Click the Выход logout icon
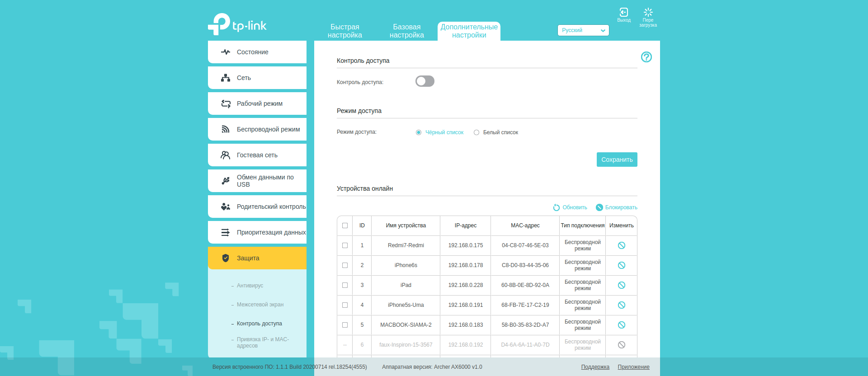 point(623,13)
